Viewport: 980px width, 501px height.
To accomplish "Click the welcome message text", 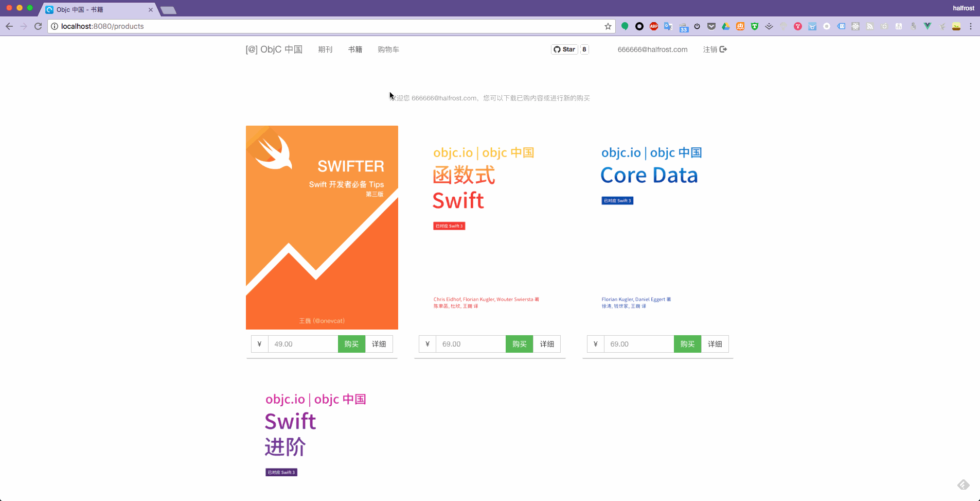I will (x=490, y=98).
